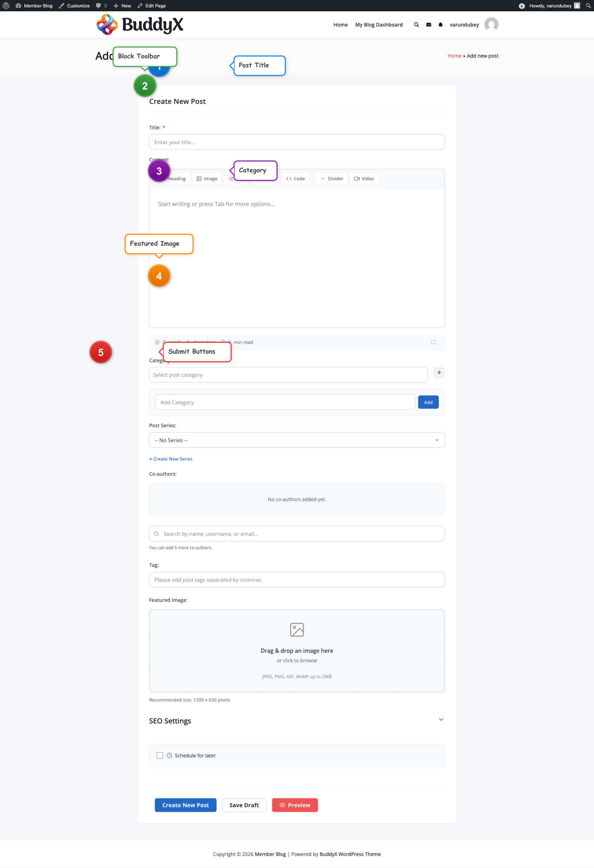Enable the Schedule for later checkbox
This screenshot has height=868, width=594.
[x=159, y=755]
